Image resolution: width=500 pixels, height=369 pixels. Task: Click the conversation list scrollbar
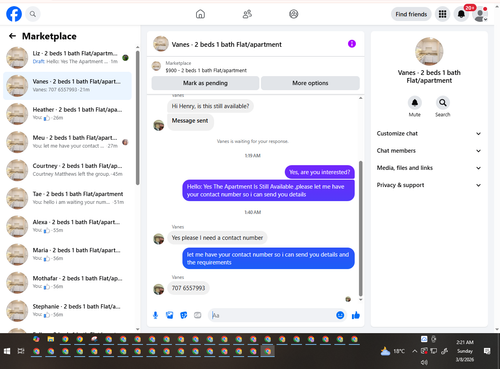click(137, 118)
